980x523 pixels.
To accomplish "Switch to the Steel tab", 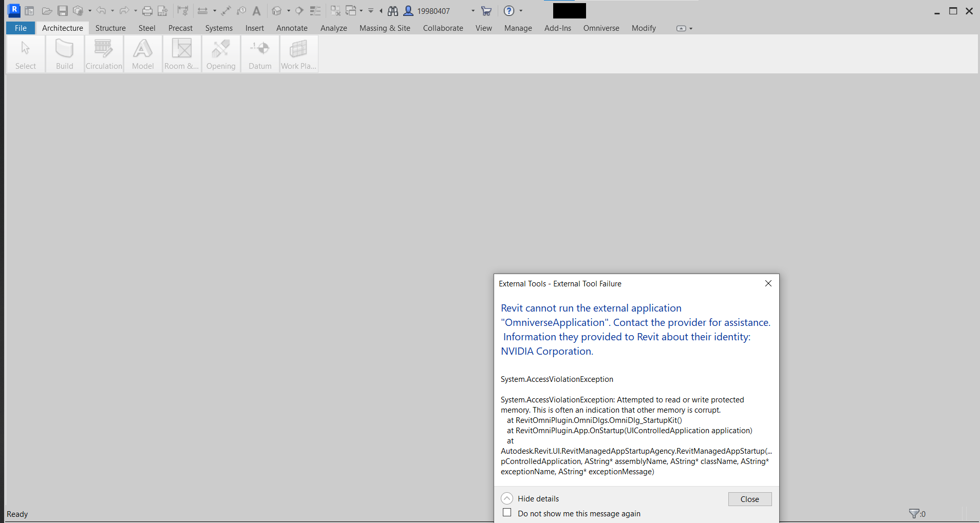I will click(147, 28).
